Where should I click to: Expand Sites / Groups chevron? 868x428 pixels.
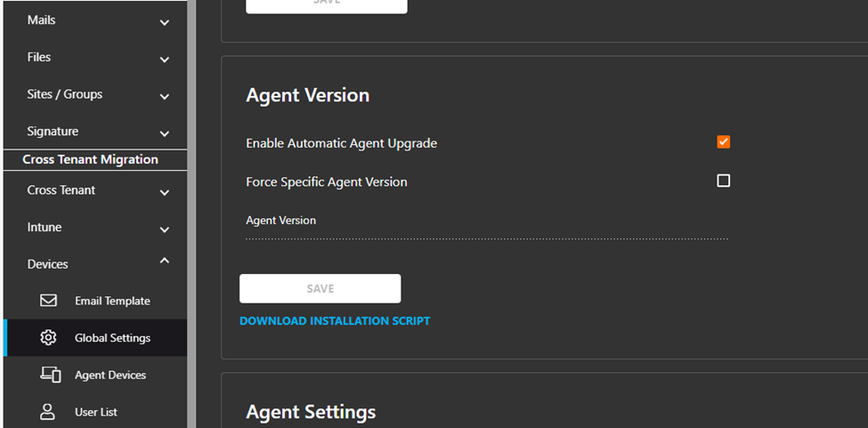point(165,97)
